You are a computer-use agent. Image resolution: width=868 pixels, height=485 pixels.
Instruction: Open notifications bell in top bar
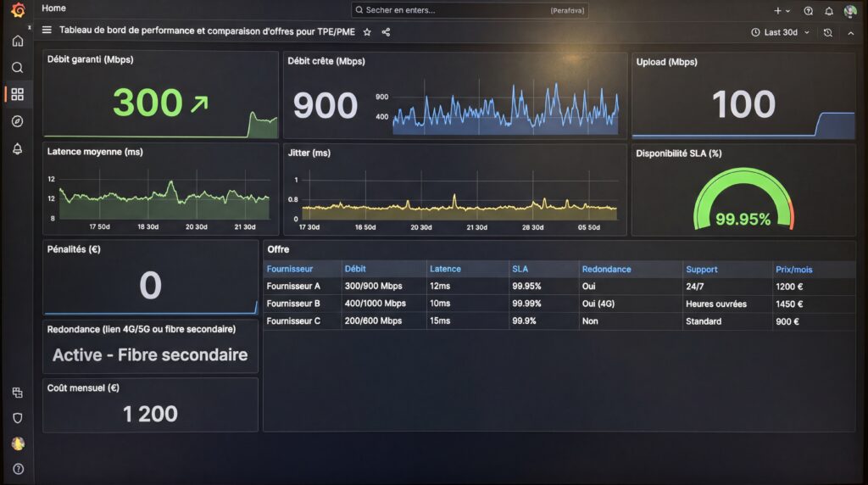pos(829,11)
